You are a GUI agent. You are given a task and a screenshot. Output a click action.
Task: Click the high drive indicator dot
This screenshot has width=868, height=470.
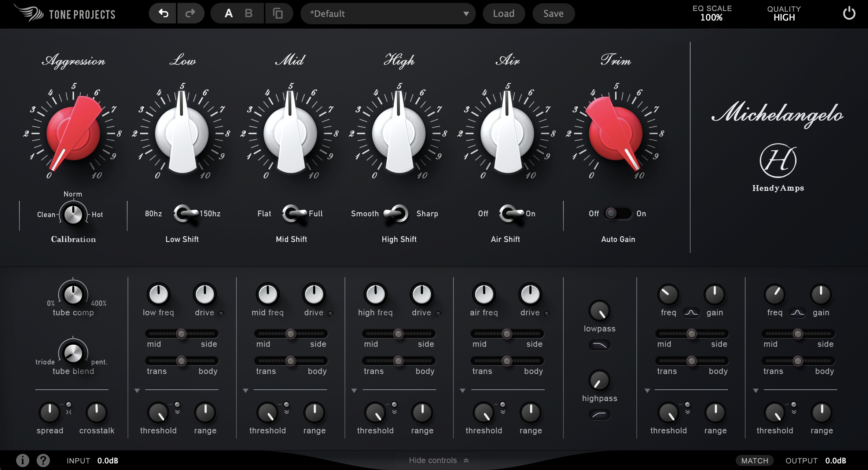438,313
